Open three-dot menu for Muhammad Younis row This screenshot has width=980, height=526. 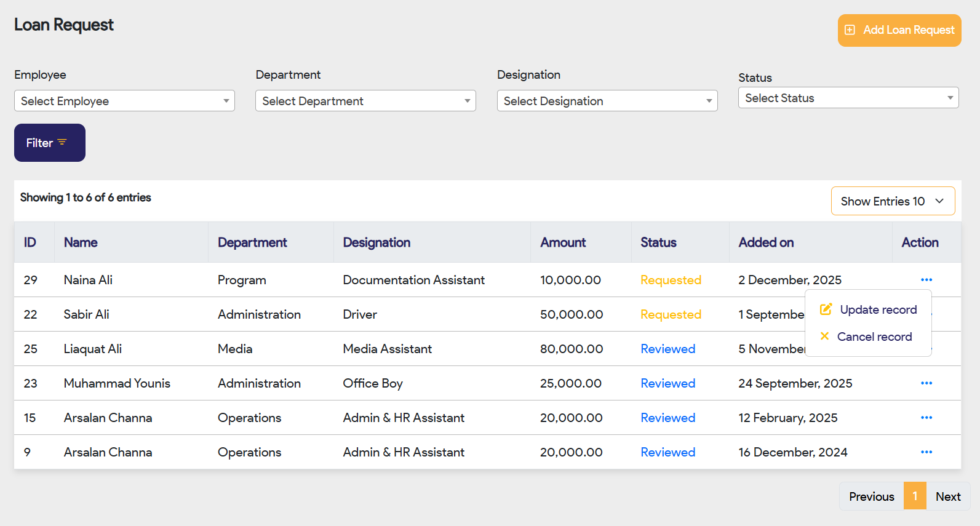(x=926, y=383)
